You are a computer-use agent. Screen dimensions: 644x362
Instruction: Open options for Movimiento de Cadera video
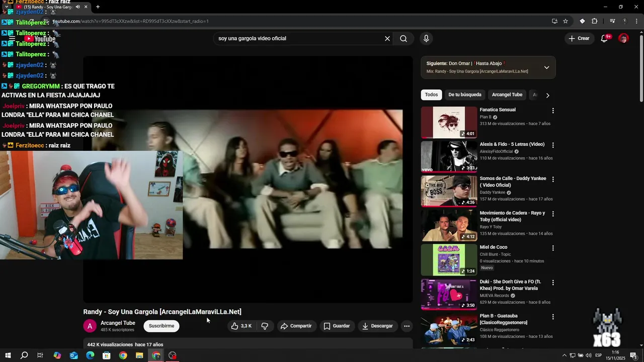[x=553, y=214]
